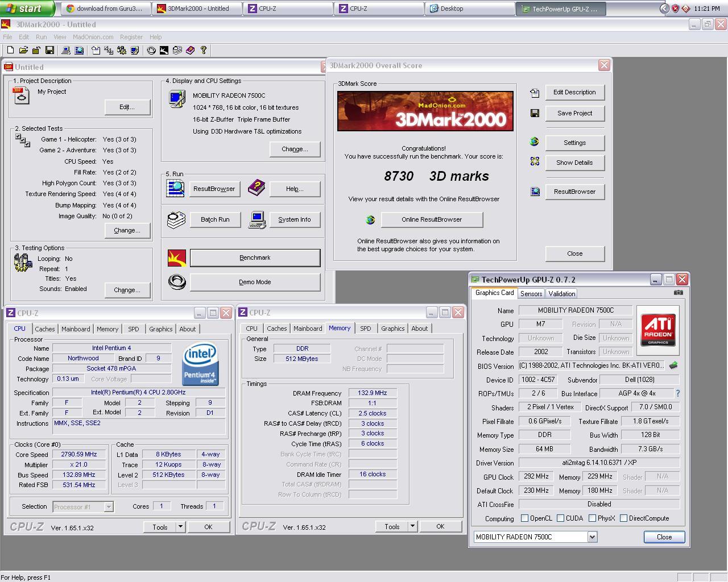
Task: Click the Open project folder toolbar icon
Action: click(x=23, y=51)
